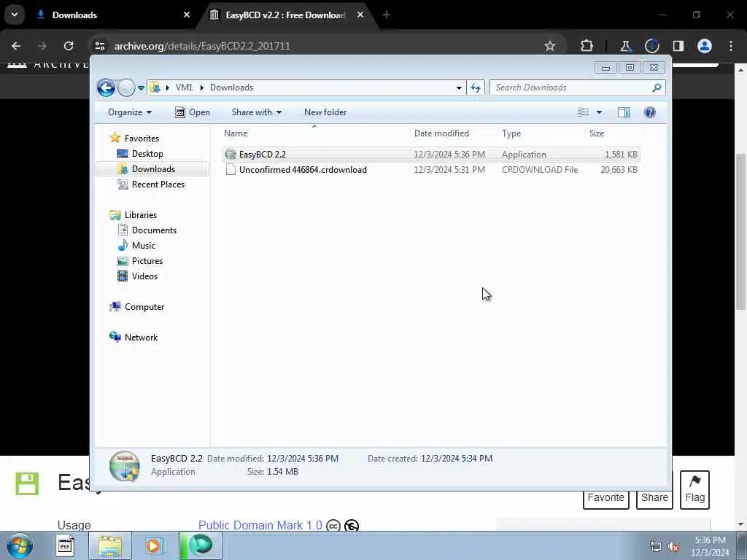
Task: Sort by Date modified column
Action: [453, 133]
